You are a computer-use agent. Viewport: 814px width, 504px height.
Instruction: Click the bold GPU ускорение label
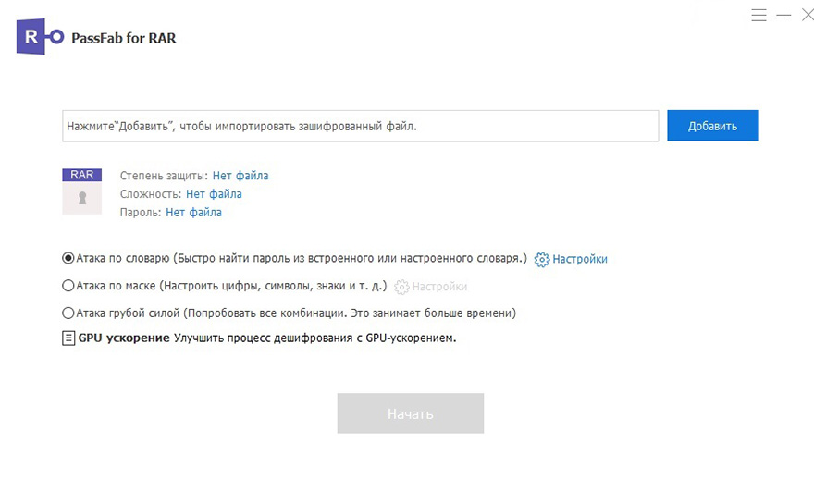pyautogui.click(x=124, y=338)
